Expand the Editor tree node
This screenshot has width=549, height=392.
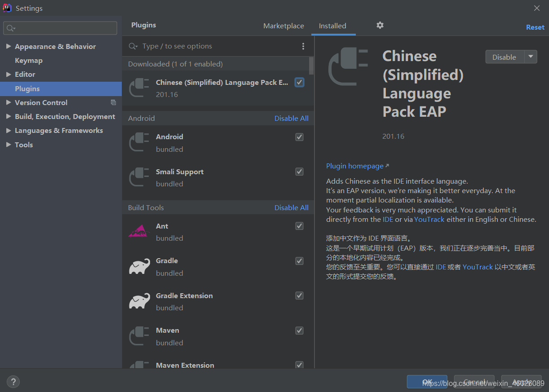(x=8, y=74)
